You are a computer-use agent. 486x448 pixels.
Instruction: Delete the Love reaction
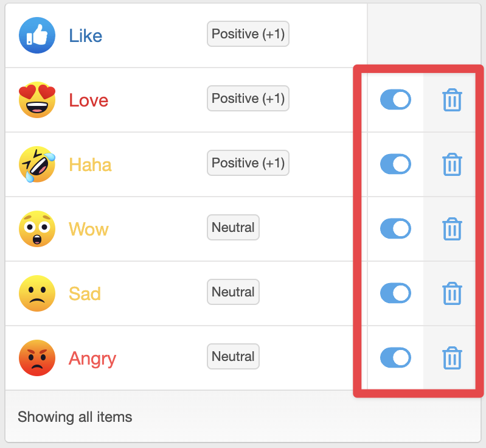click(452, 100)
